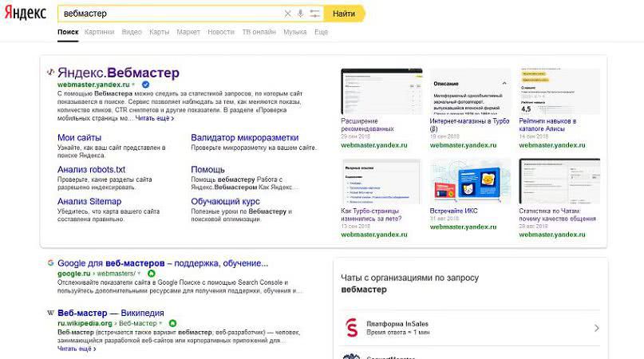
Task: Open the Валидатор микроразметки sitelink
Action: [x=245, y=137]
